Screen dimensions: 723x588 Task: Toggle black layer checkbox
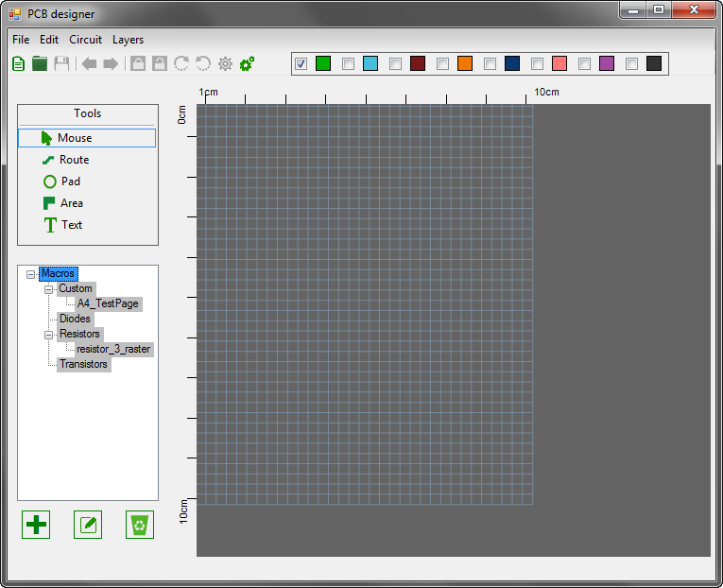tap(631, 63)
